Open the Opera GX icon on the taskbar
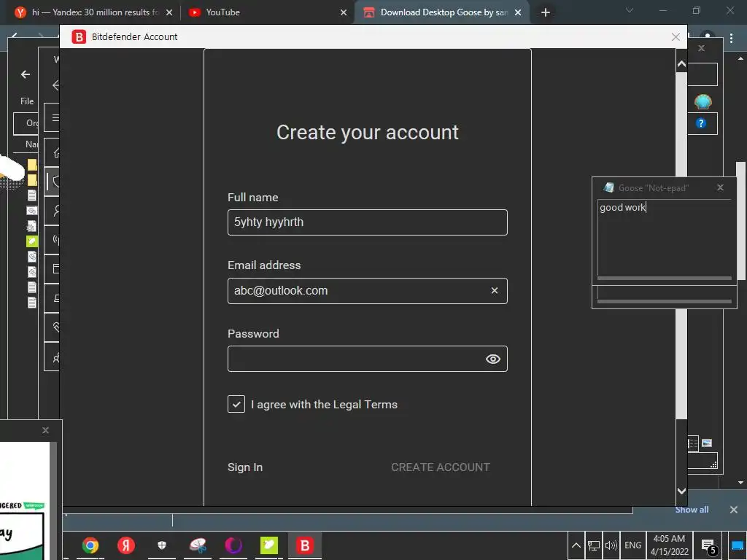747x560 pixels. pyautogui.click(x=233, y=545)
